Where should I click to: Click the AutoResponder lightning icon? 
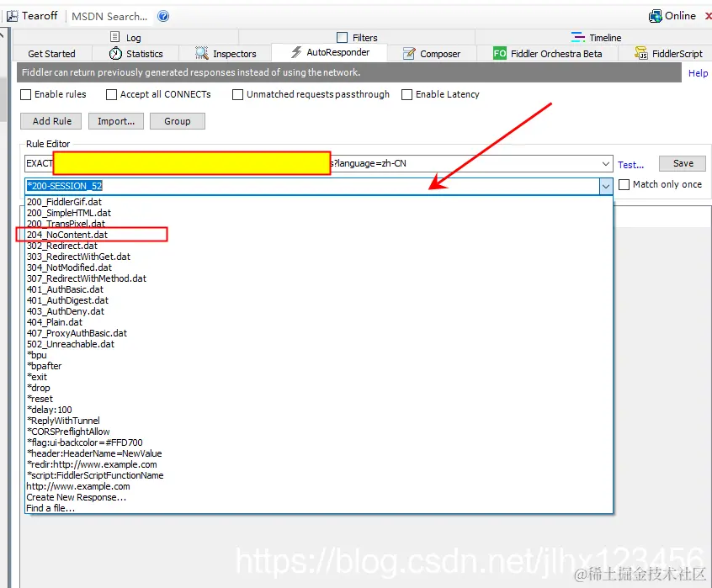(x=296, y=52)
